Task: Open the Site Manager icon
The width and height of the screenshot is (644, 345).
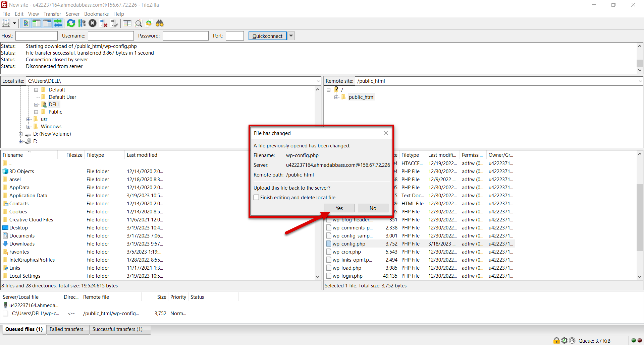Action: pyautogui.click(x=6, y=23)
